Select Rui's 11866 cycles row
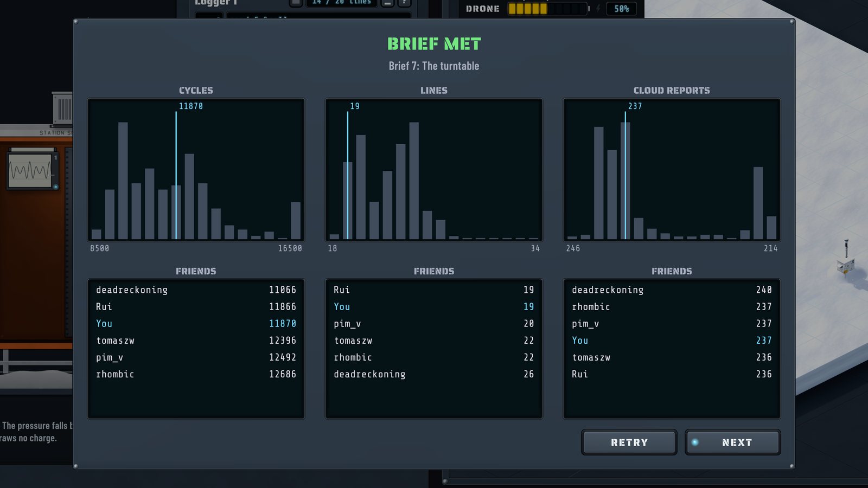The image size is (868, 488). pos(196,307)
